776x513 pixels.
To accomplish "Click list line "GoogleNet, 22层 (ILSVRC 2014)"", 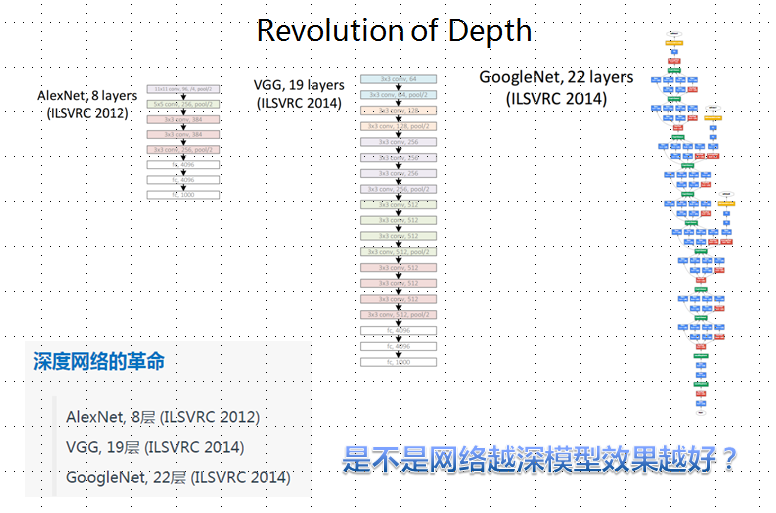I will (x=178, y=477).
